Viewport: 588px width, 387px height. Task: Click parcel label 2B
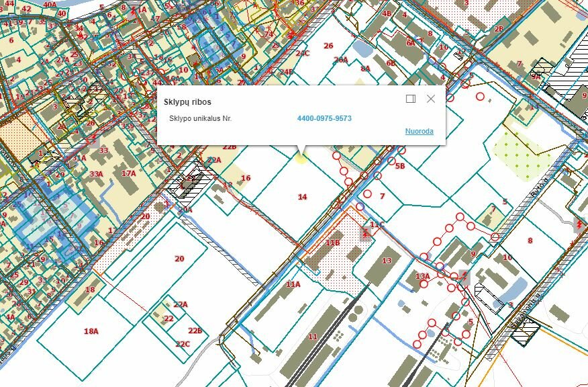click(x=499, y=29)
